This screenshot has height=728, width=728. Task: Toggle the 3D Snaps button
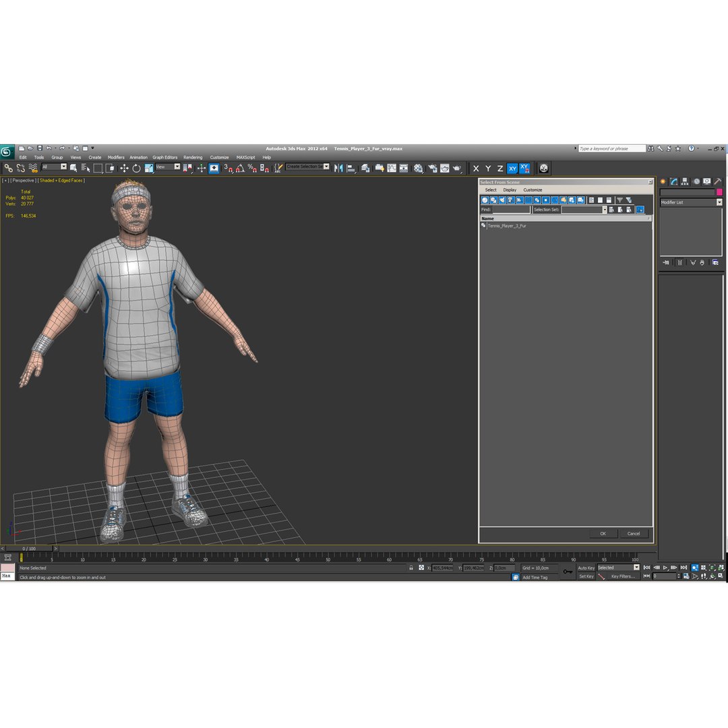(x=228, y=168)
